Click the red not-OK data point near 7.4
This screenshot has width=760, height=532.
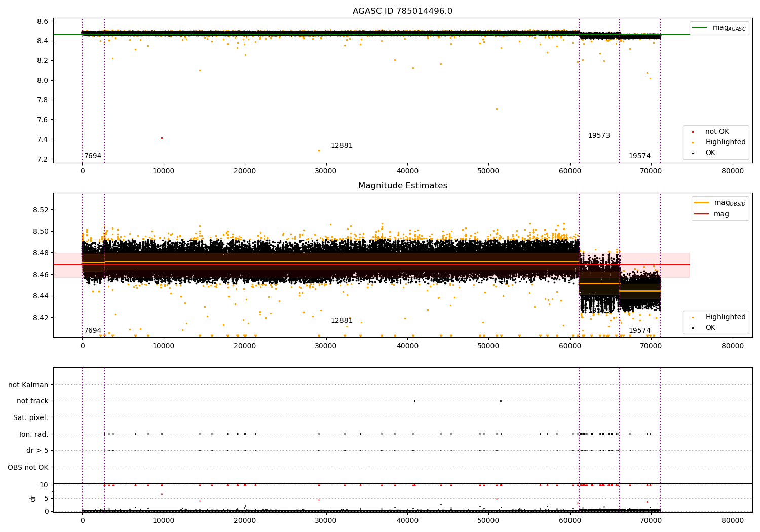point(162,138)
